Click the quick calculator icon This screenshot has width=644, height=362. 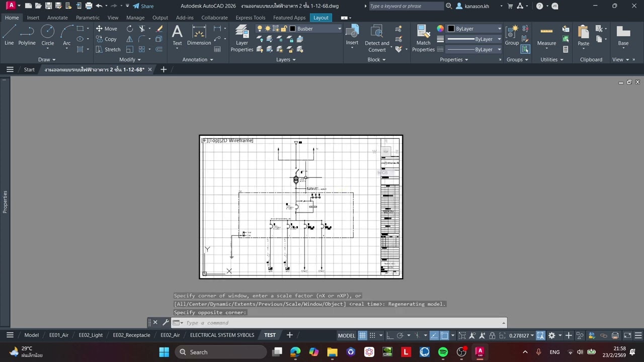pos(566,49)
